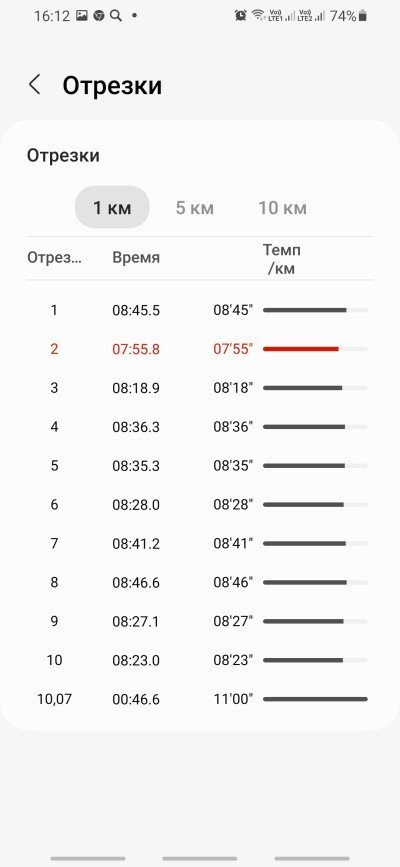Select the 1 км segment tab
Viewport: 400px width, 867px height.
(112, 207)
